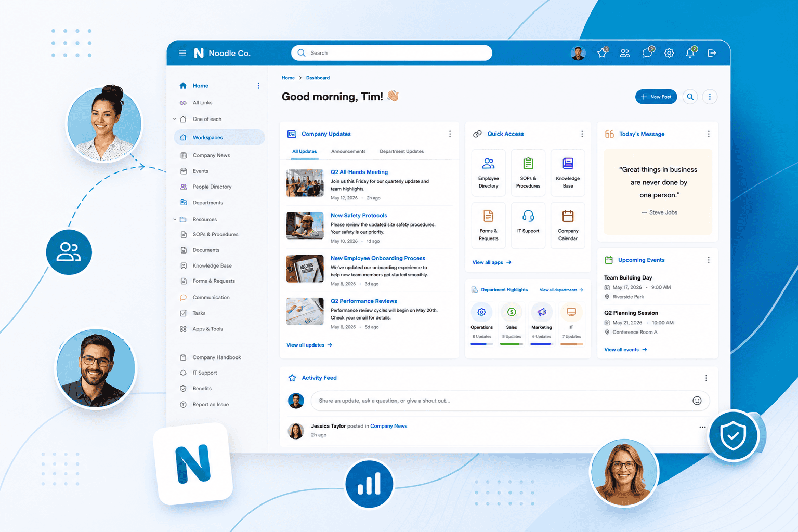Open Activity Feed card options menu
Image resolution: width=798 pixels, height=532 pixels.
pos(706,378)
